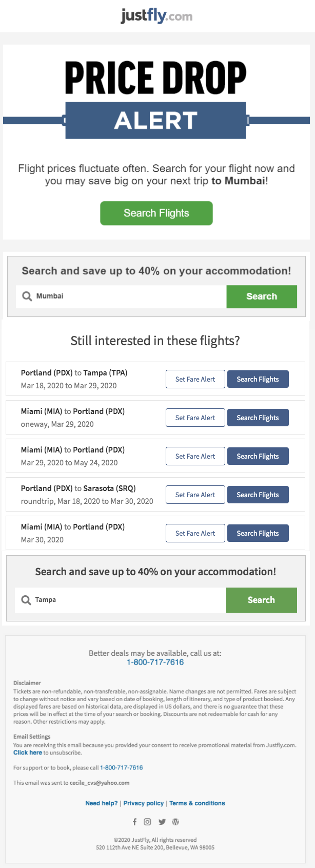
Task: Search Flights for Mar 30 Miami to Portland
Action: (258, 533)
